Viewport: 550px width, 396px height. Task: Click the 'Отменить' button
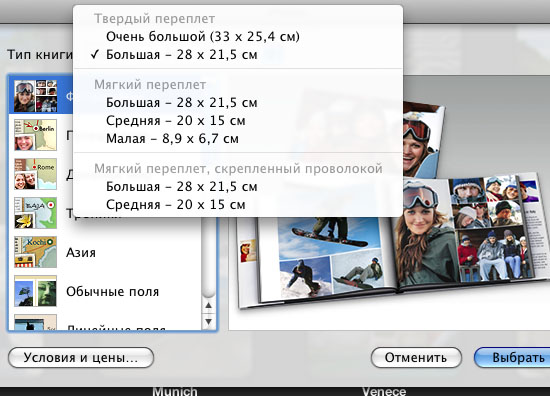click(x=416, y=358)
